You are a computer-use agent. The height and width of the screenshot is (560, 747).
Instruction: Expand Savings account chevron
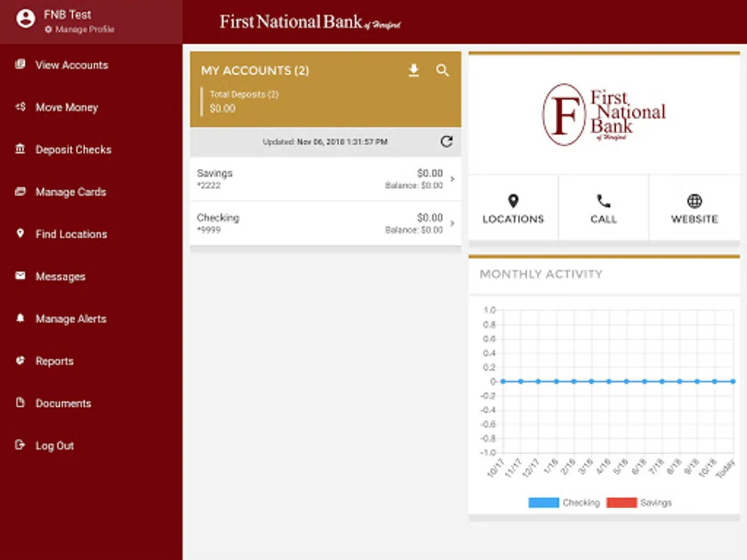tap(453, 179)
